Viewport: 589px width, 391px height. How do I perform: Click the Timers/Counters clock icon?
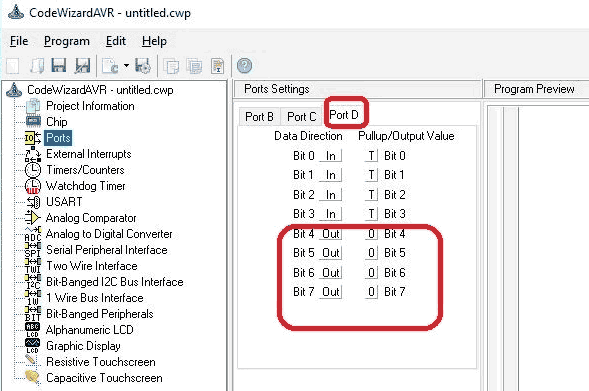click(33, 170)
